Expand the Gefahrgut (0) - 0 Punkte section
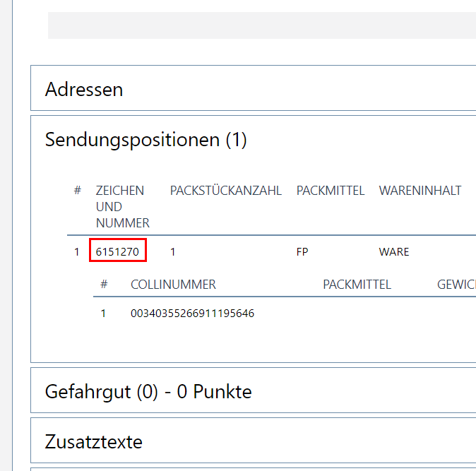Screen dimensions: 476x471 pos(148,391)
